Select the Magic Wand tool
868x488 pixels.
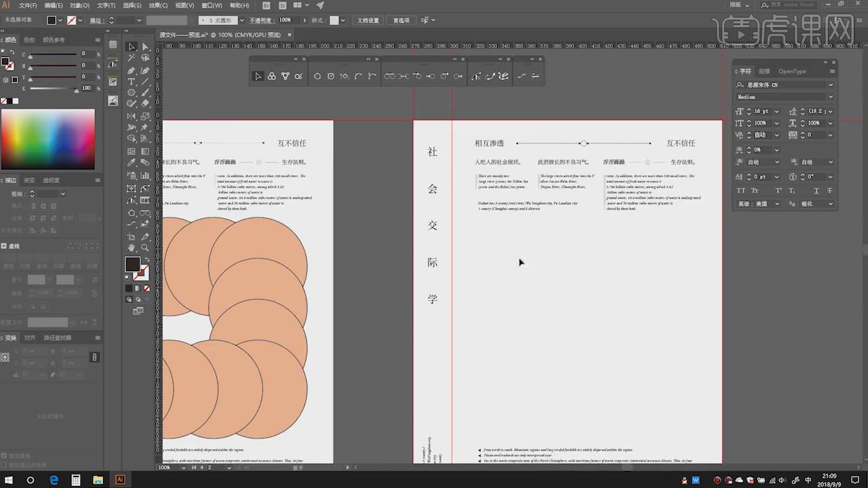(x=132, y=59)
